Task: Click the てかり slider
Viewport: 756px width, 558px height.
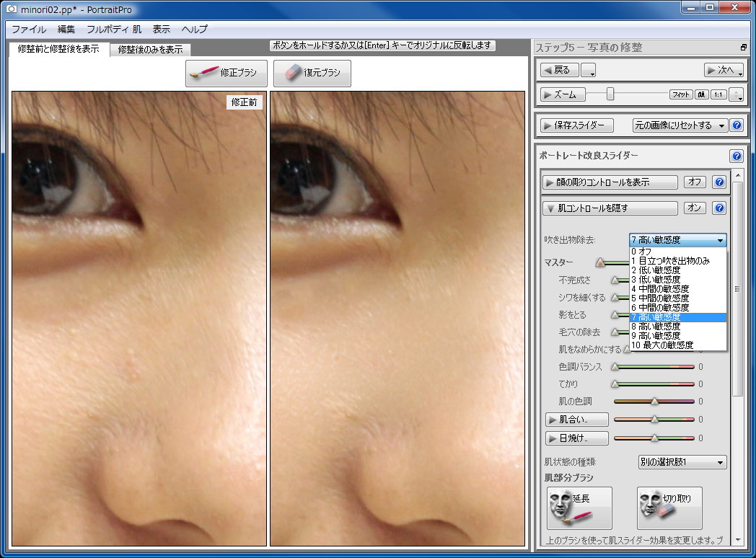Action: point(654,384)
